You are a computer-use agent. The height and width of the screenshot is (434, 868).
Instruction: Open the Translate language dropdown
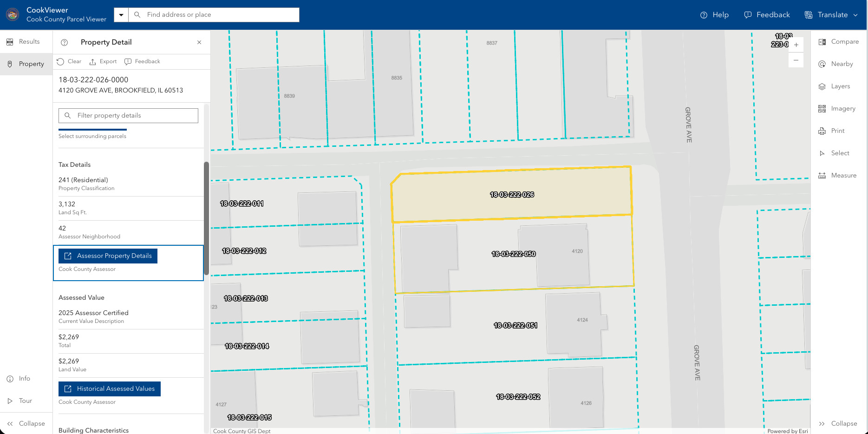[831, 15]
